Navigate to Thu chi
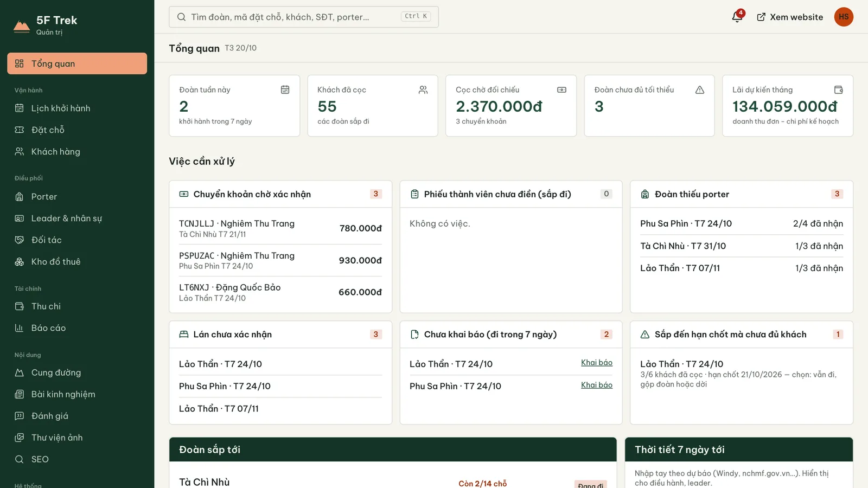The height and width of the screenshot is (488, 868). 77,306
